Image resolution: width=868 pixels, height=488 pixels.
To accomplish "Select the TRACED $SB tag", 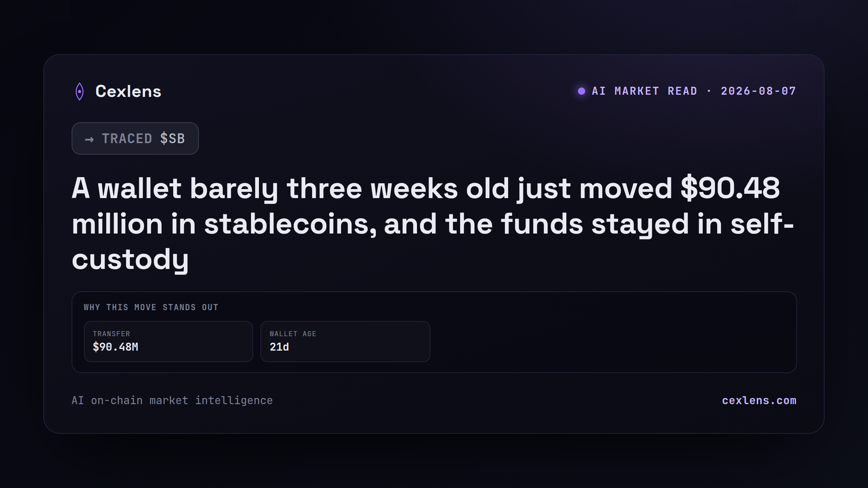I will 135,138.
